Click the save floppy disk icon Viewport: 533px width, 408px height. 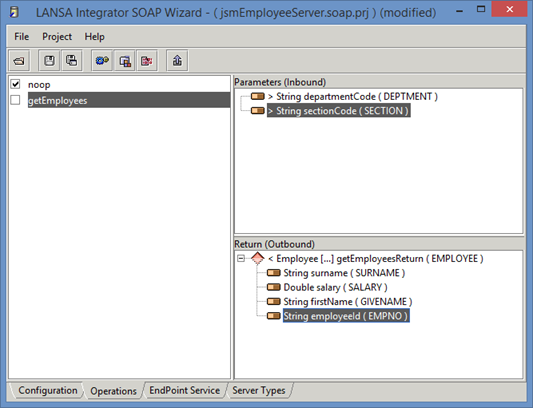coord(50,61)
